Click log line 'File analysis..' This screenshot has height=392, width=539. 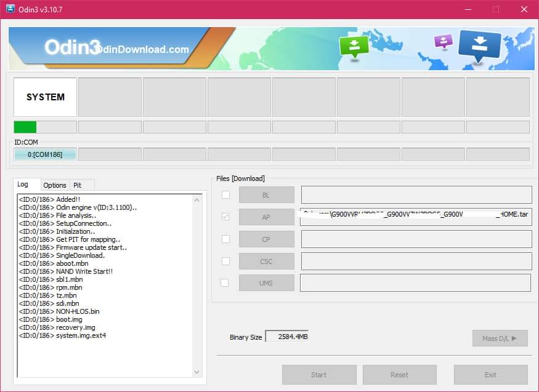tap(57, 215)
